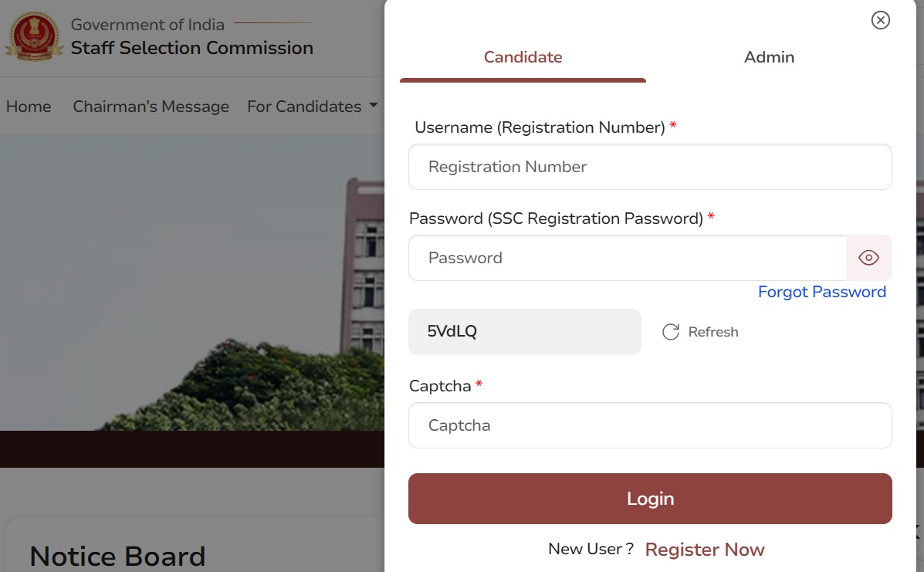Click the building banner image

[x=193, y=293]
